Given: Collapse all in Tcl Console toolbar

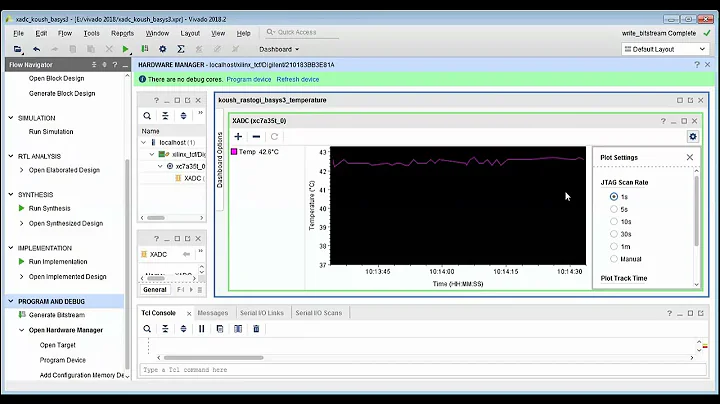Looking at the screenshot, I should pyautogui.click(x=165, y=329).
